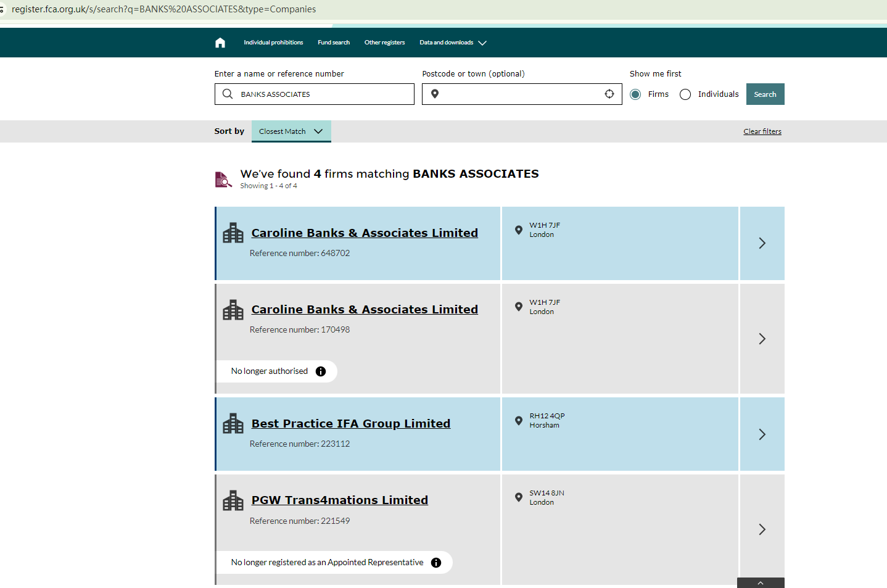Open chevron arrow for Best Practice IFA result
Image resolution: width=887 pixels, height=588 pixels.
point(762,434)
